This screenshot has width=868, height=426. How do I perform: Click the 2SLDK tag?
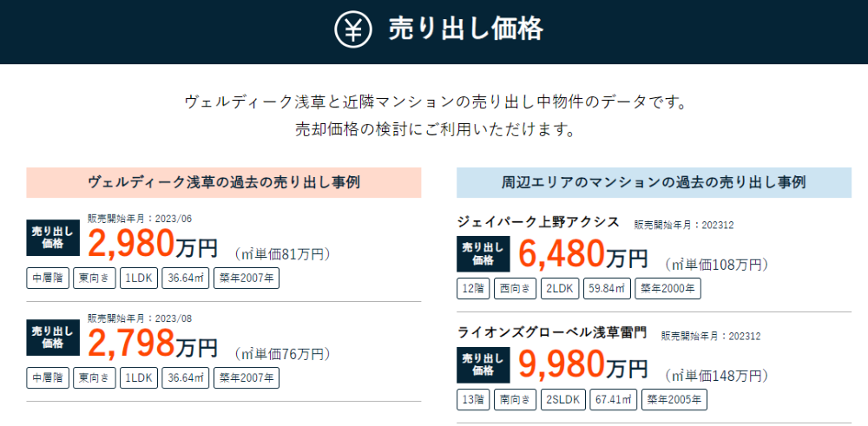pyautogui.click(x=563, y=400)
